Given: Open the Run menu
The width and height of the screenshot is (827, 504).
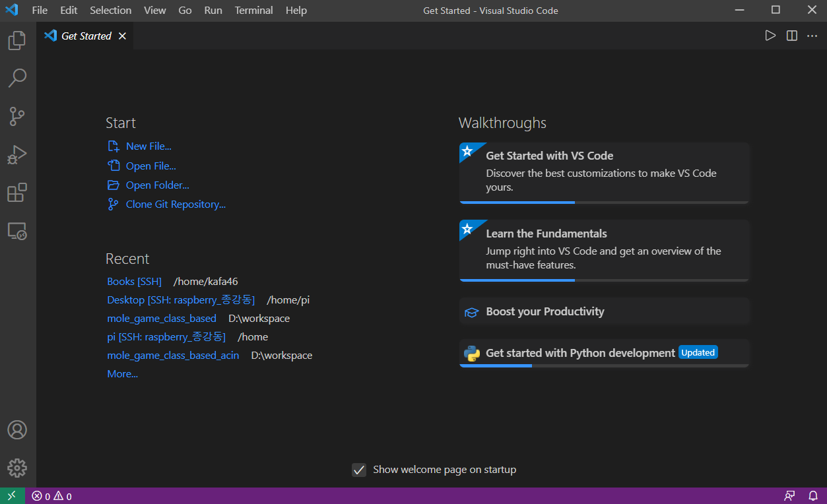Looking at the screenshot, I should 213,11.
